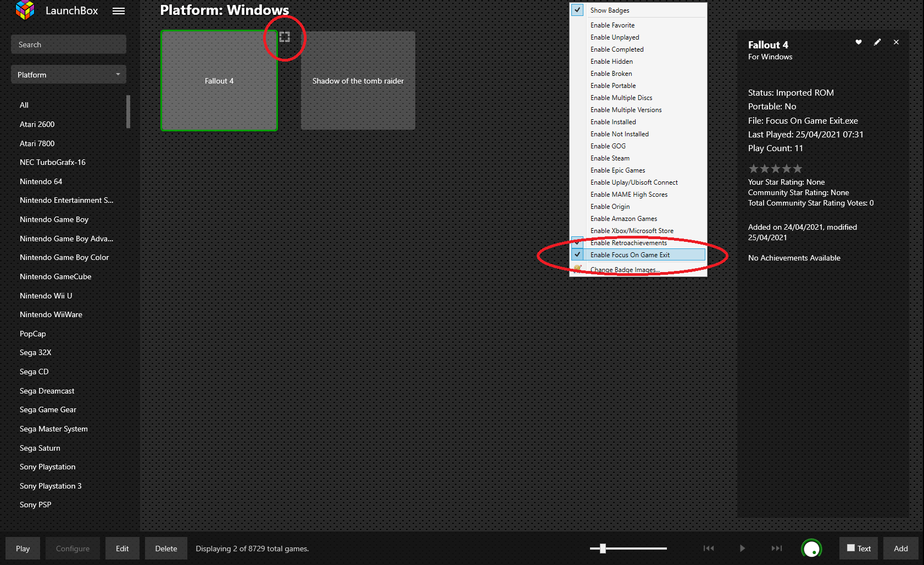The width and height of the screenshot is (924, 565).
Task: Click the Edit button in bottom bar
Action: tap(123, 549)
